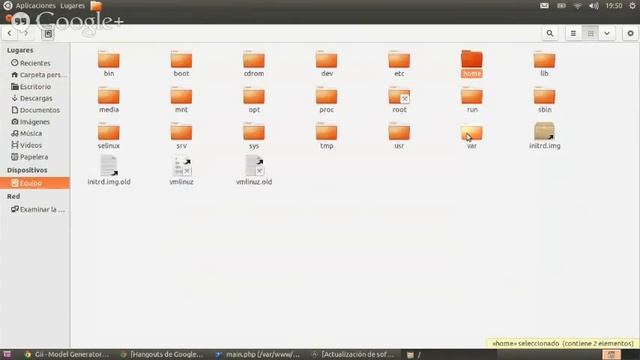
Task: Open Vídeos in the sidebar
Action: [35, 145]
